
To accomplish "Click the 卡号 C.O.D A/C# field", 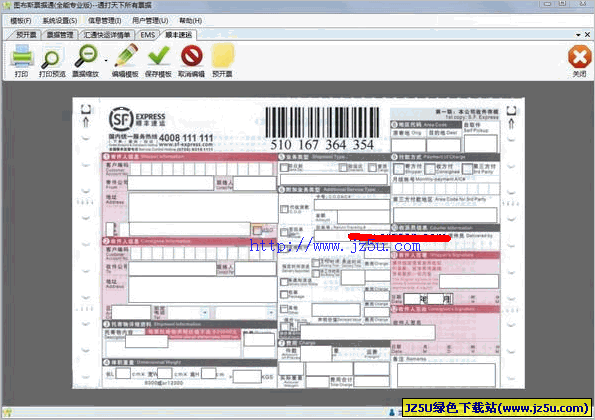I will click(351, 204).
